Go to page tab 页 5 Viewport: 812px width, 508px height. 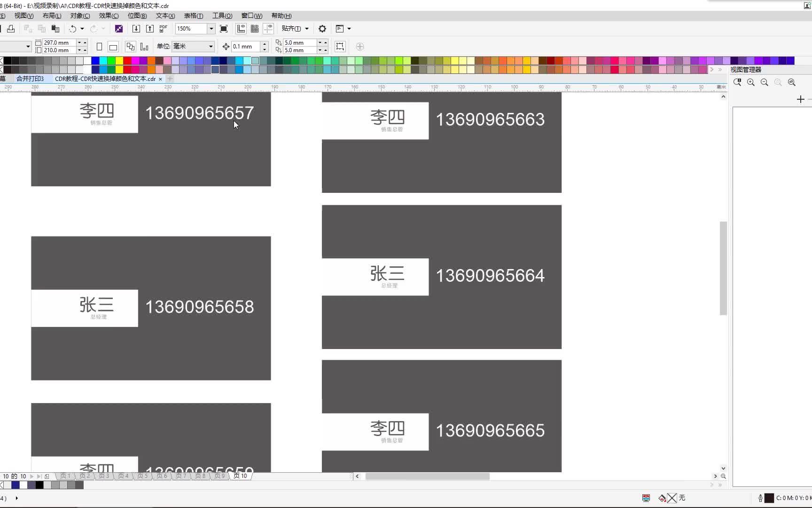(142, 476)
